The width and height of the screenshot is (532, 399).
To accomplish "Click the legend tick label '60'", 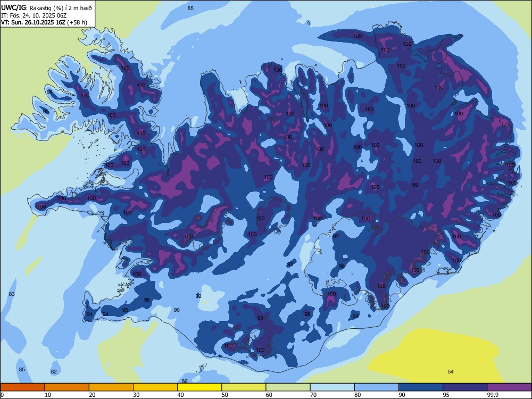I will pyautogui.click(x=269, y=395).
